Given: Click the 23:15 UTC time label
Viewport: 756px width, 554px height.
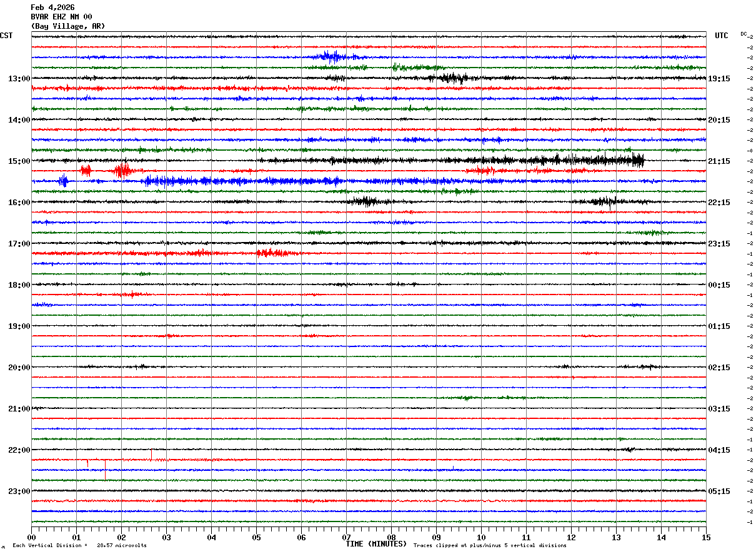Looking at the screenshot, I should [719, 244].
